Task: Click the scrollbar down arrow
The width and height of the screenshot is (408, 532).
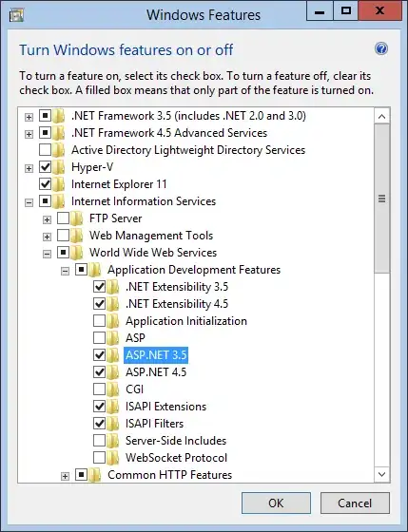Action: [381, 474]
